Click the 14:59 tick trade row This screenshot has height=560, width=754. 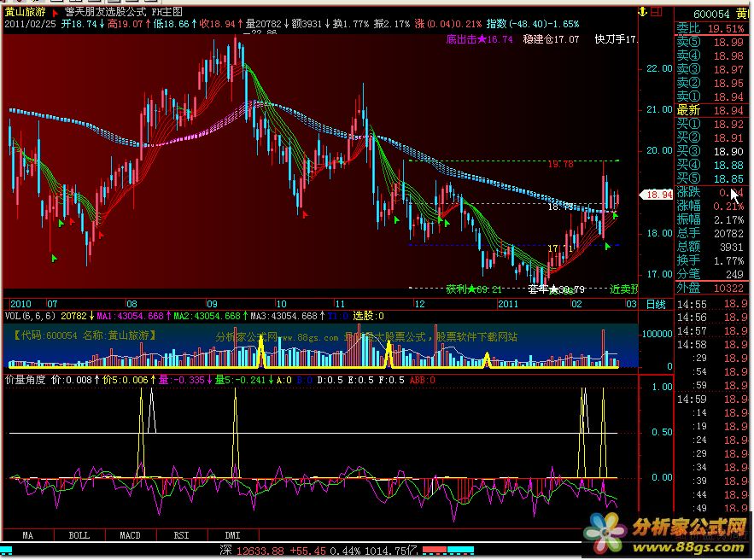pyautogui.click(x=712, y=399)
